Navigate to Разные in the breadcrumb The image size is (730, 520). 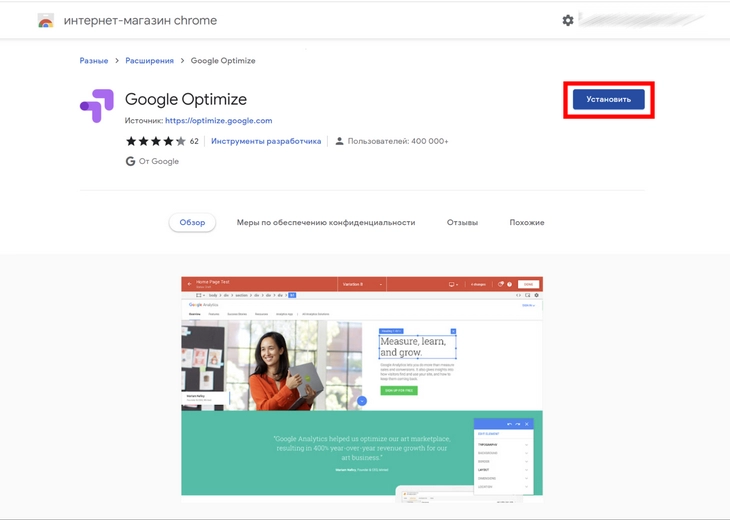94,61
